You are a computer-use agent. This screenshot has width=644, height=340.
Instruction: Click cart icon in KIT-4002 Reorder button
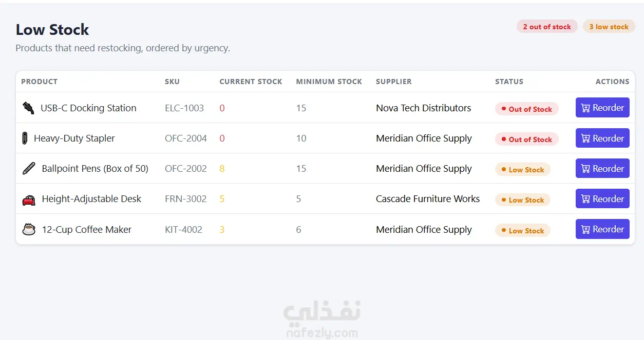(585, 229)
